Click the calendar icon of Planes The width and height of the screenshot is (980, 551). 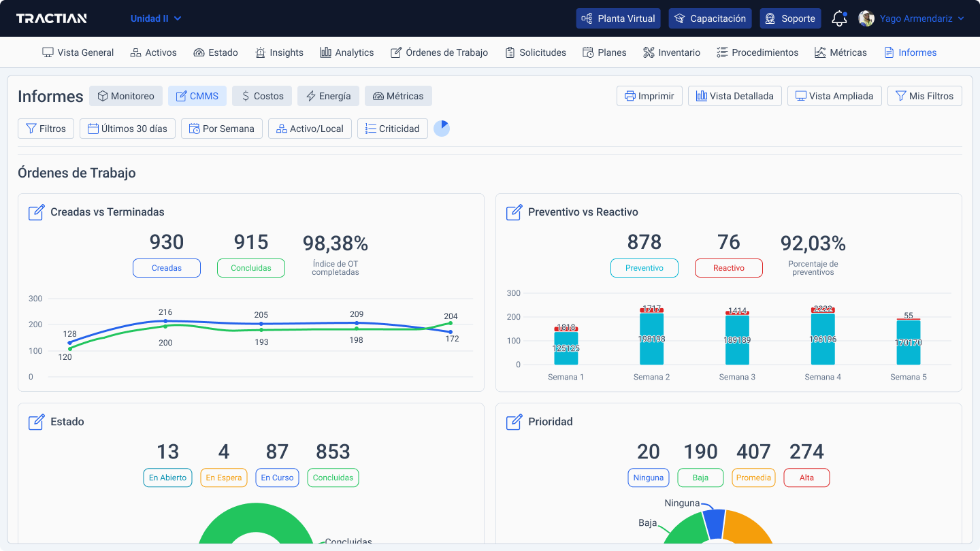588,52
